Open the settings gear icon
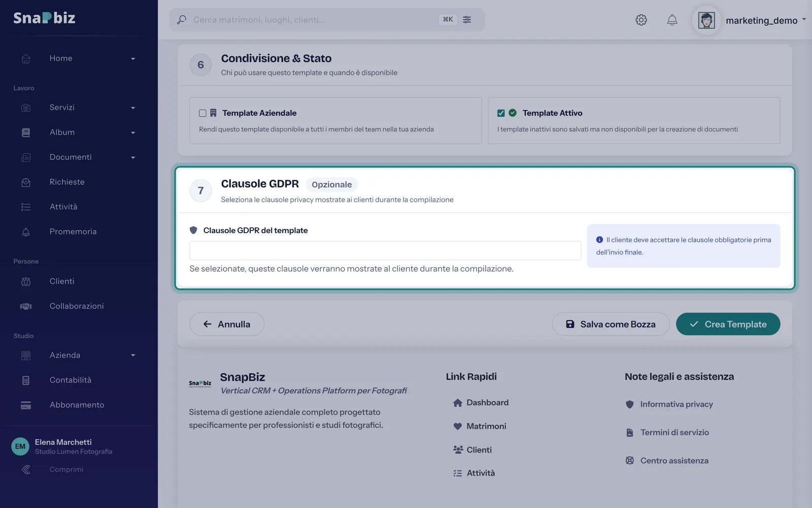The image size is (812, 508). click(x=641, y=20)
